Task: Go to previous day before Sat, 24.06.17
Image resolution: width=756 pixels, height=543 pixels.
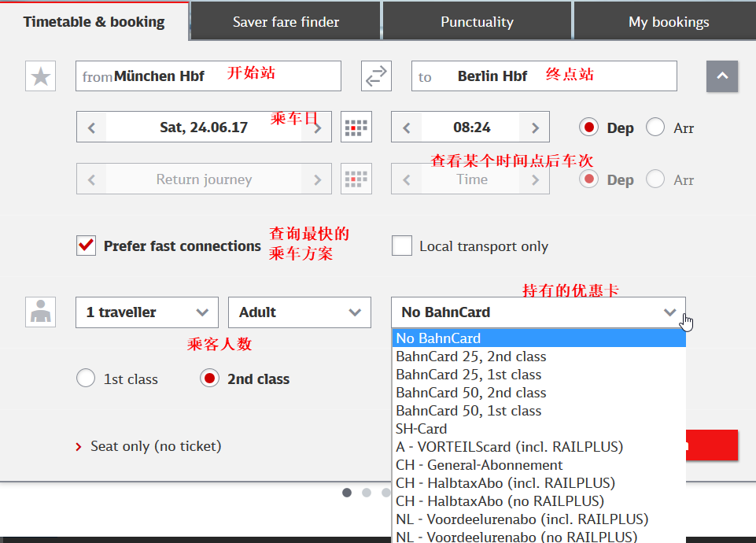Action: point(91,127)
